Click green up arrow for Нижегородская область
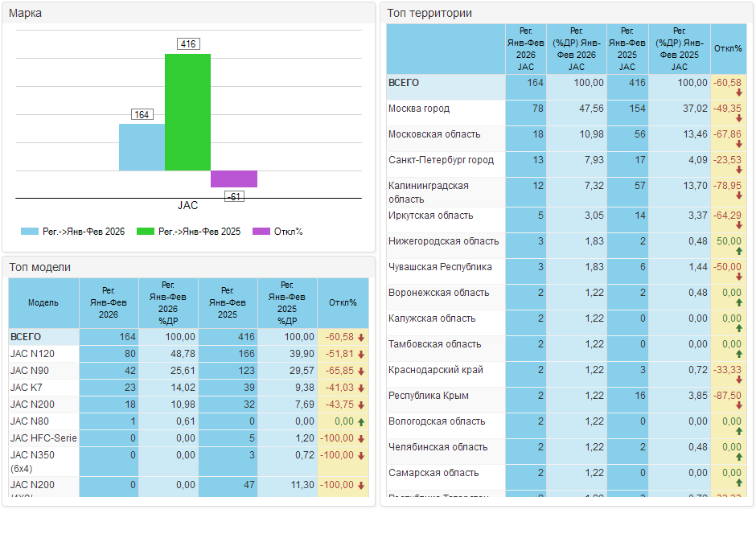Viewport: 756px width, 534px height. click(x=738, y=252)
